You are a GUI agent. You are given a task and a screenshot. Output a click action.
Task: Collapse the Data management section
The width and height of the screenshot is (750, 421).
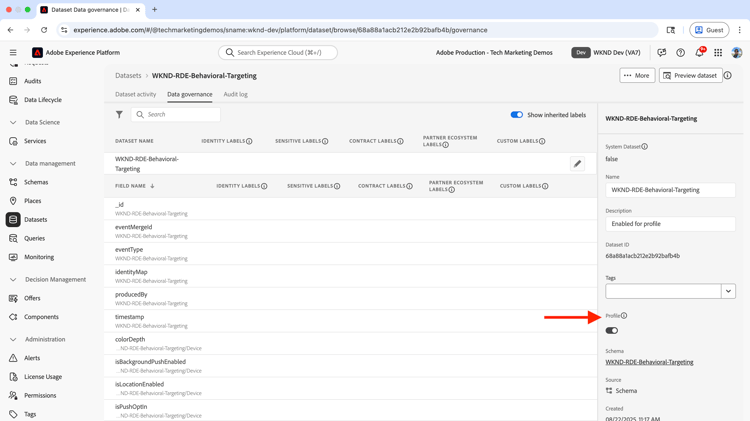point(13,164)
